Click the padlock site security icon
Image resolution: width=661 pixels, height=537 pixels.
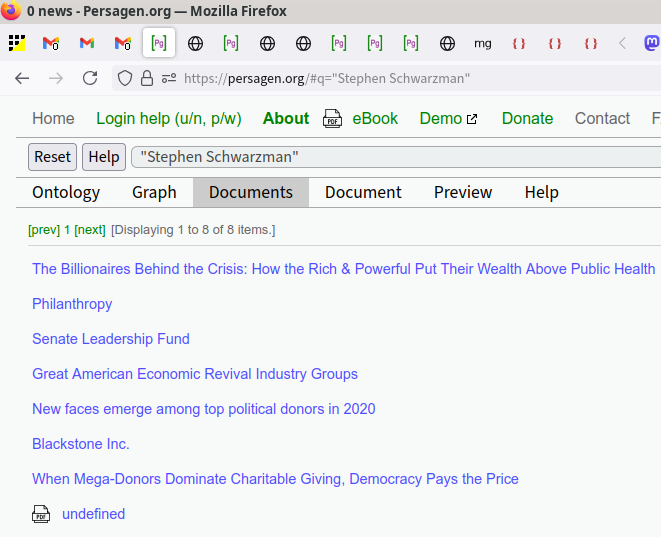pyautogui.click(x=147, y=78)
